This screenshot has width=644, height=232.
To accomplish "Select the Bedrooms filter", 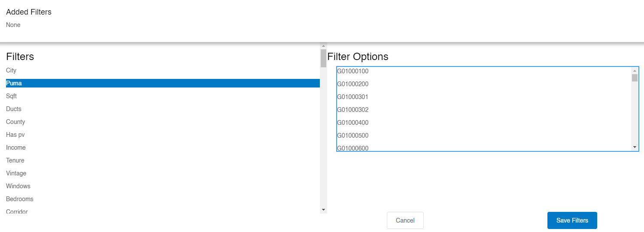I will [20, 199].
